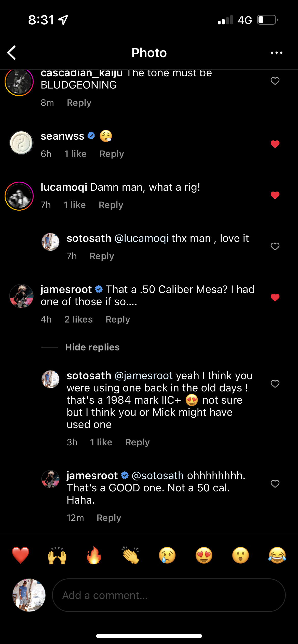298x644 pixels.
Task: Unlike lucamoqi's "what a rig" comment
Action: [x=275, y=195]
